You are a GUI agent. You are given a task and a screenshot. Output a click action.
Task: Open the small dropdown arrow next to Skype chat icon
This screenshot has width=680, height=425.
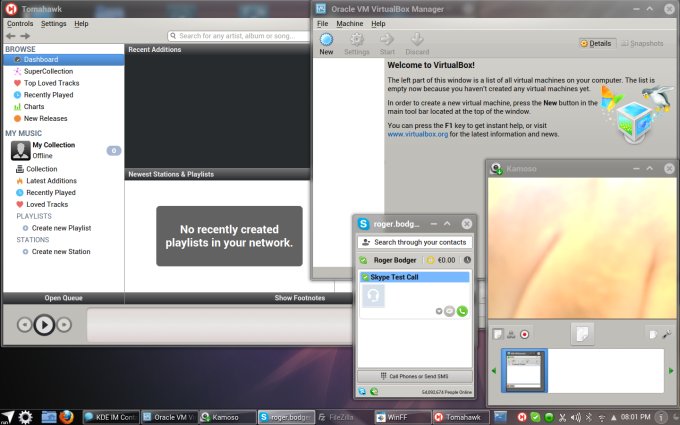[439, 311]
